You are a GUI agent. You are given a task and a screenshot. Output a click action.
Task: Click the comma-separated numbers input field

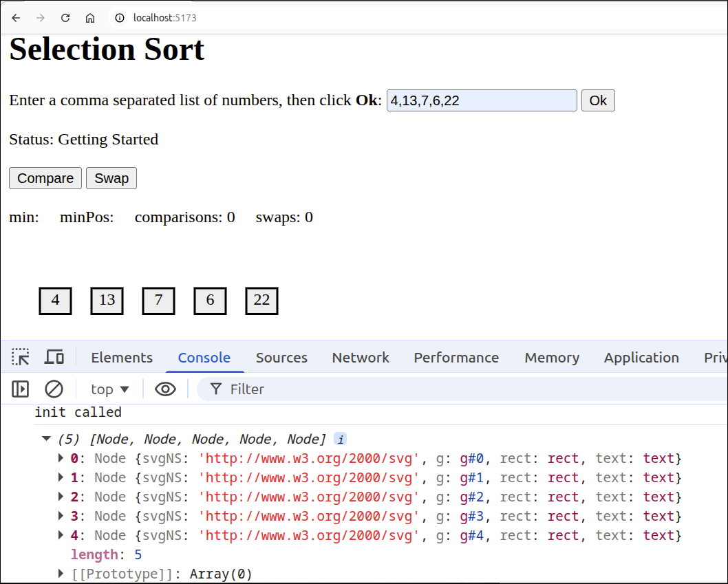481,100
